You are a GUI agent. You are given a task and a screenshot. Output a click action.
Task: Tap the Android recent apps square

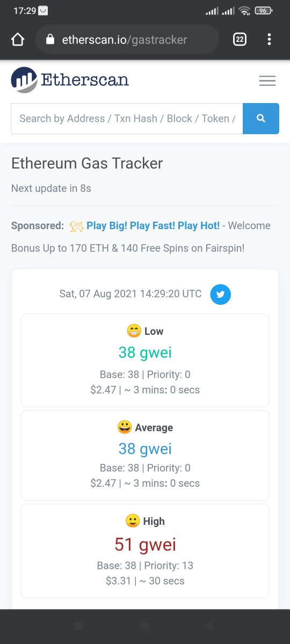tap(78, 626)
